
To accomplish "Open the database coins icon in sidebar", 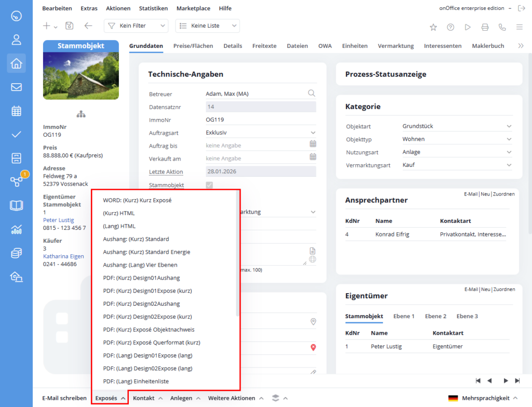I will (16, 253).
